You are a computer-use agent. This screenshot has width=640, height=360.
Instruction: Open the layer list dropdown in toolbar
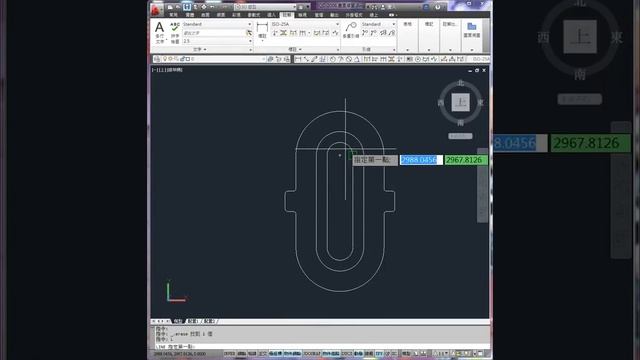click(263, 59)
